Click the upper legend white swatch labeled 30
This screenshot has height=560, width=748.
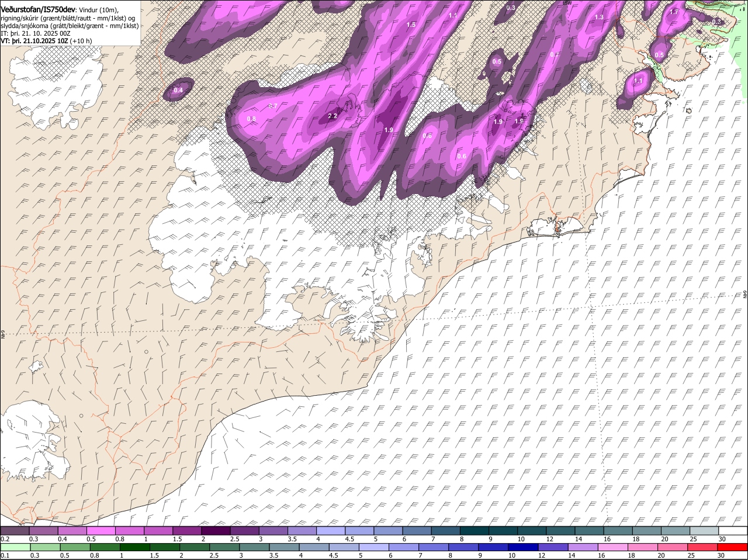(x=733, y=531)
